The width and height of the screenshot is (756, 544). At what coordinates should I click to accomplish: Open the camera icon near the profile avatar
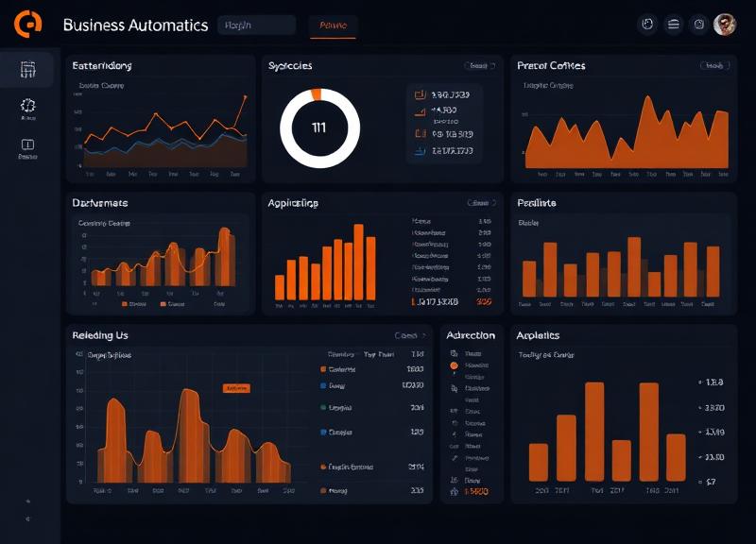(x=697, y=24)
